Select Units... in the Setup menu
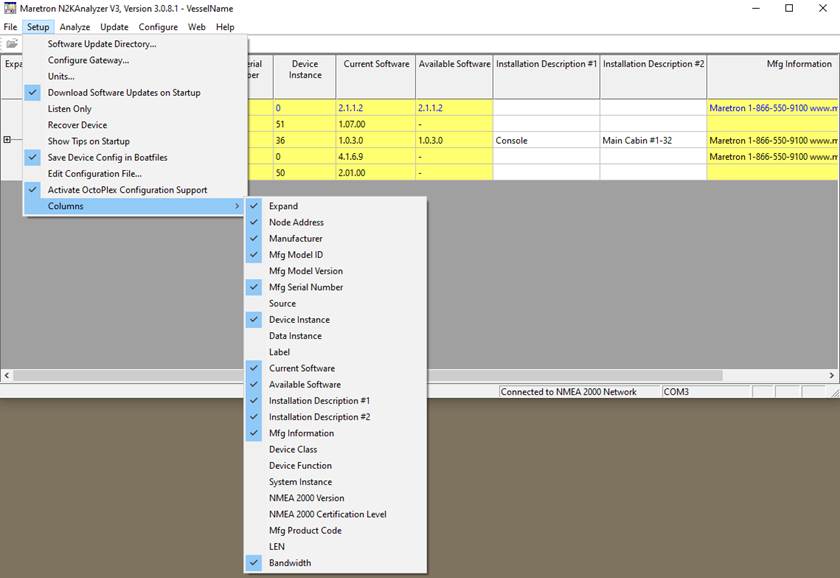The width and height of the screenshot is (840, 578). [x=61, y=76]
